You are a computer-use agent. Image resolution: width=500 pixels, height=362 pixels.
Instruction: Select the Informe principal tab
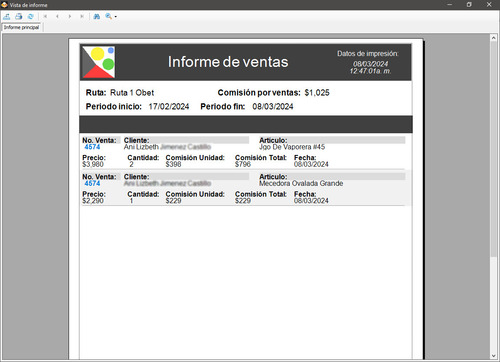tap(21, 27)
